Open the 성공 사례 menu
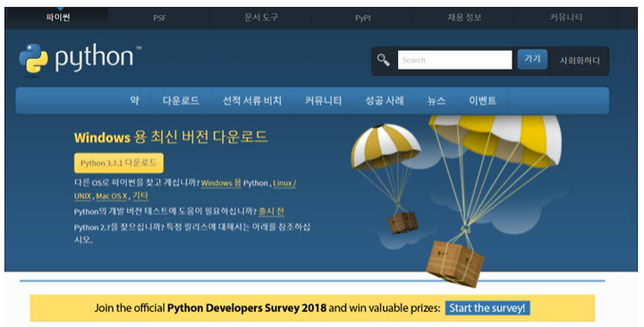This screenshot has height=327, width=644. click(385, 101)
